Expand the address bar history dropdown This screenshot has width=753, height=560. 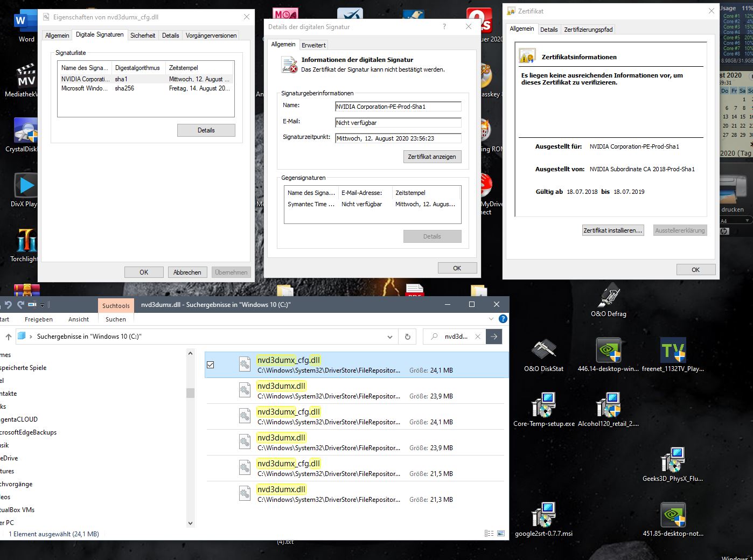pos(390,337)
